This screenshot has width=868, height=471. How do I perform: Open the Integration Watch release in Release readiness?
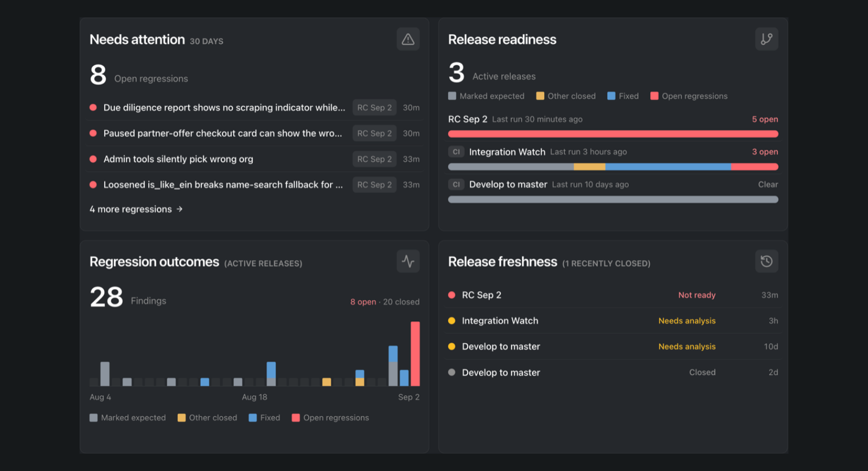(507, 152)
